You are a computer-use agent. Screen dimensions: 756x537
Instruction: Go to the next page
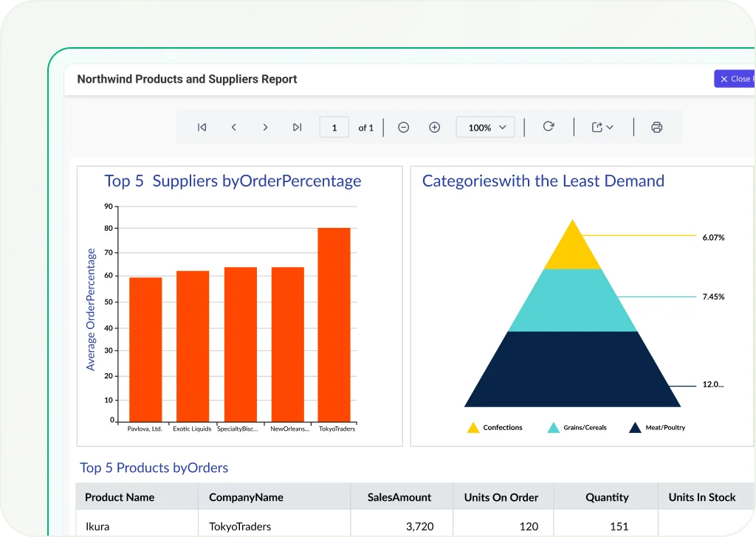265,127
